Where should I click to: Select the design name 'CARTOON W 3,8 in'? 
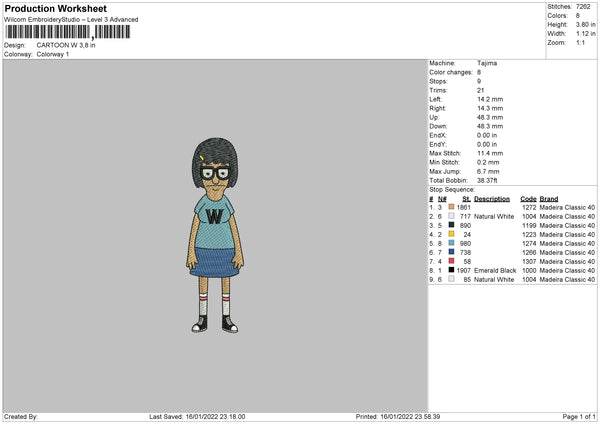coord(66,45)
